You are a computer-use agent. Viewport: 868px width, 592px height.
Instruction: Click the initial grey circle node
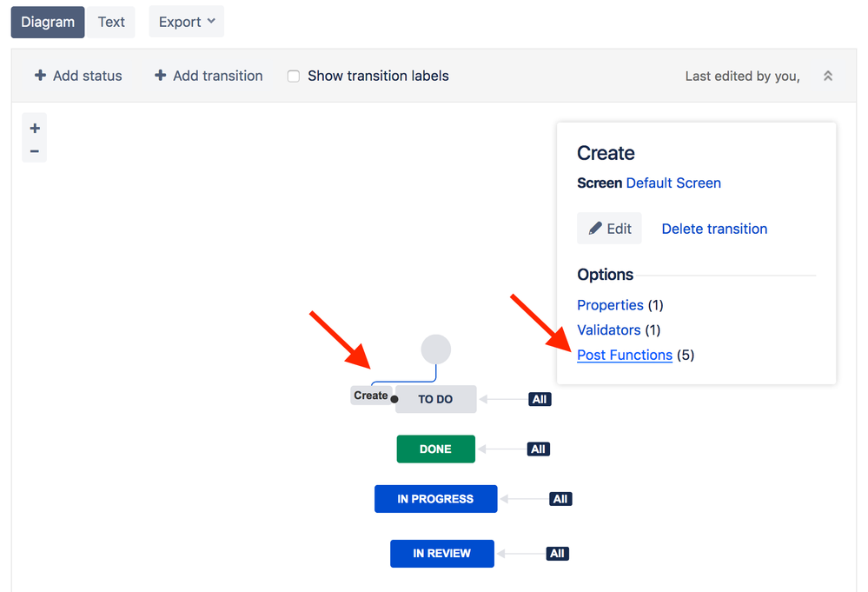[435, 349]
